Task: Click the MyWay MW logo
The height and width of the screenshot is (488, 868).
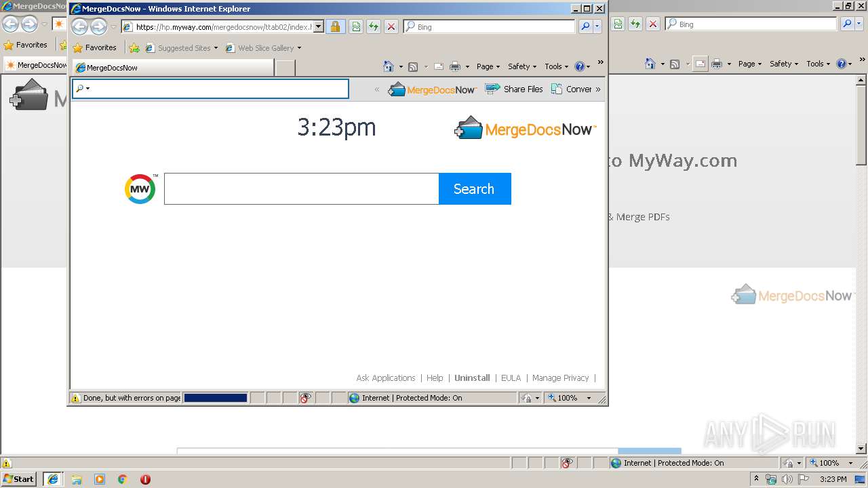Action: (140, 188)
